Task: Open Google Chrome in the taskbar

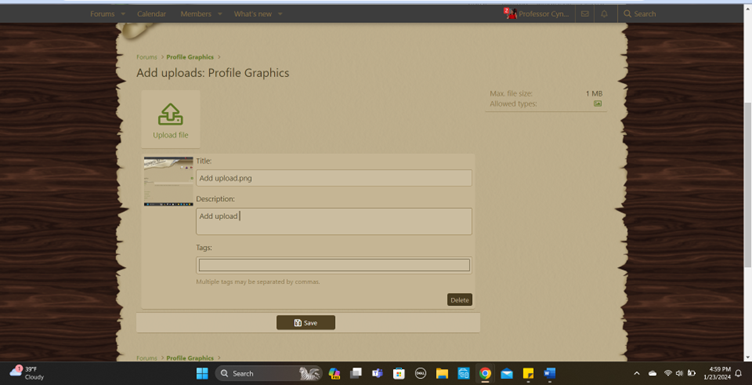Action: pyautogui.click(x=485, y=373)
